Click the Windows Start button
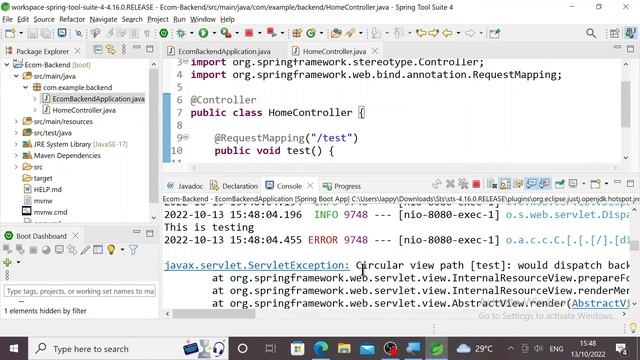 pos(13,349)
